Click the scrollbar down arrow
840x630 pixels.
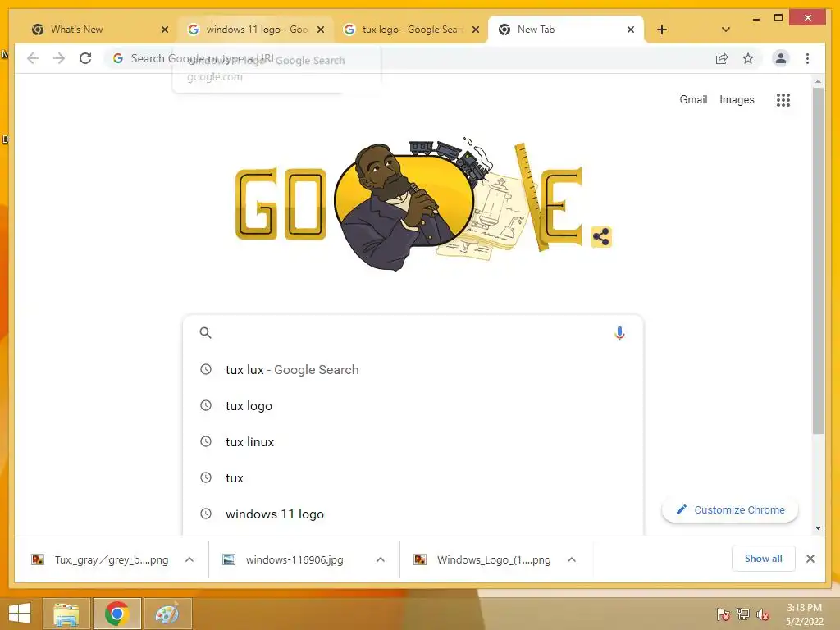[x=818, y=528]
